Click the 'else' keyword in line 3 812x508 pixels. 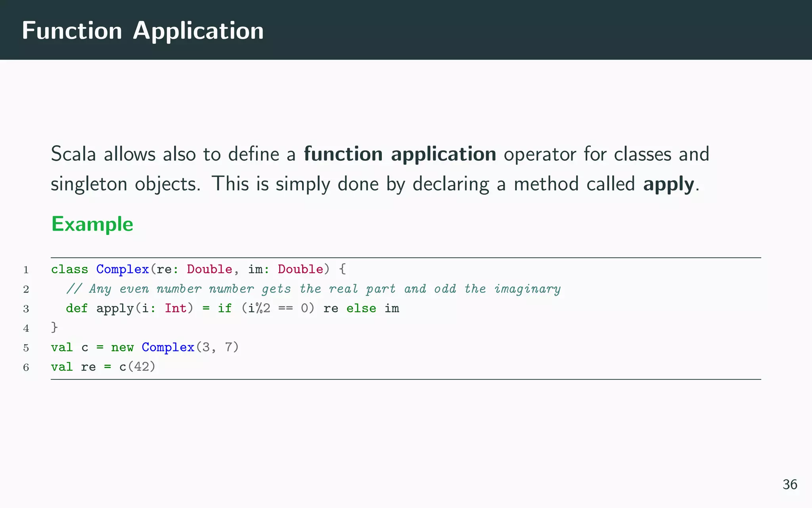tap(361, 308)
